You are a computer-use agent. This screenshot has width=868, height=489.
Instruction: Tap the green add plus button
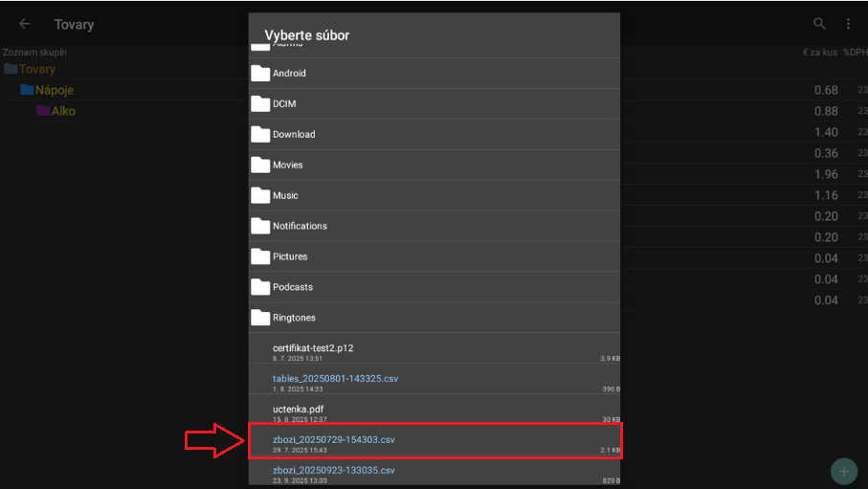(x=843, y=471)
